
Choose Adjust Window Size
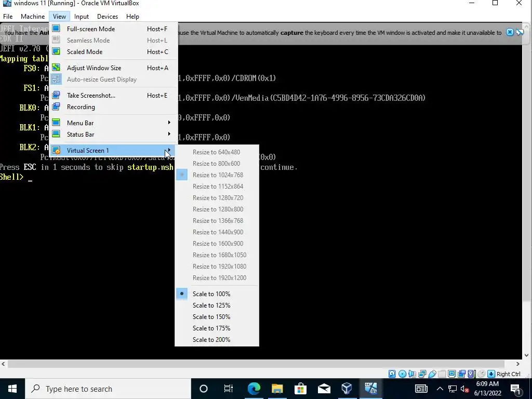(x=113, y=68)
